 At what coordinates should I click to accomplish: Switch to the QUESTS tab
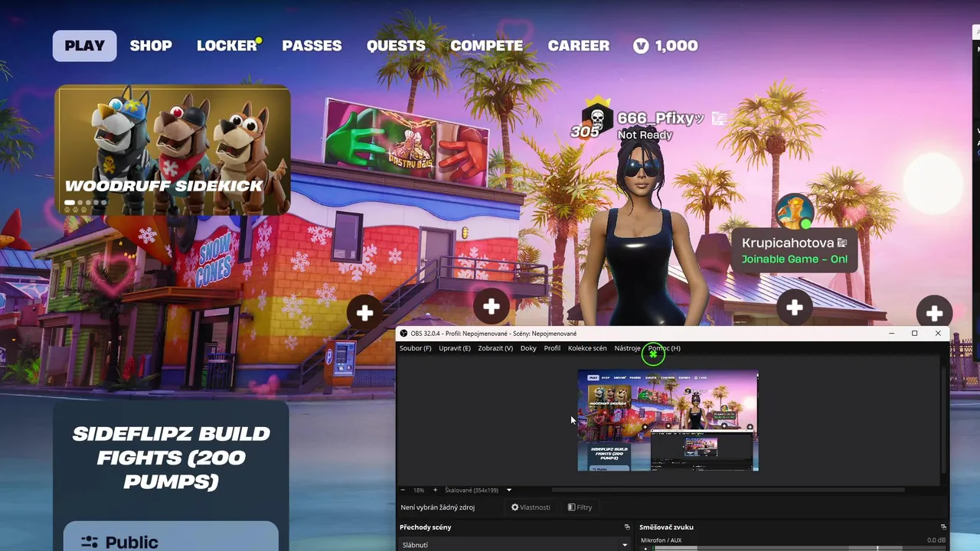[396, 46]
